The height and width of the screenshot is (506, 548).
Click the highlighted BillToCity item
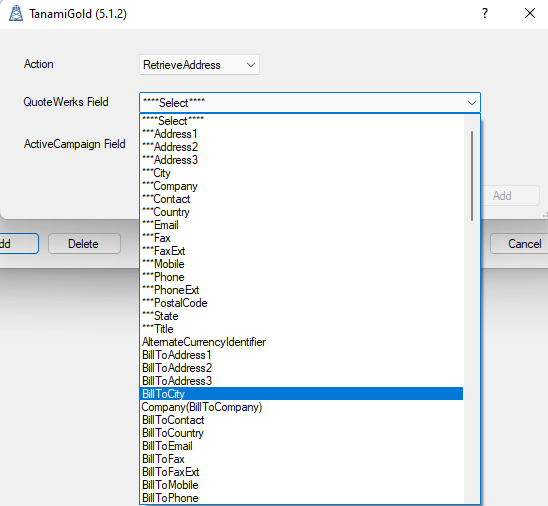(301, 394)
